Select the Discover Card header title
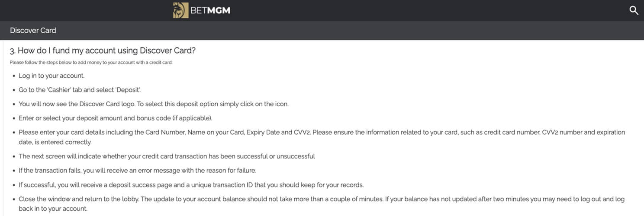 [33, 30]
